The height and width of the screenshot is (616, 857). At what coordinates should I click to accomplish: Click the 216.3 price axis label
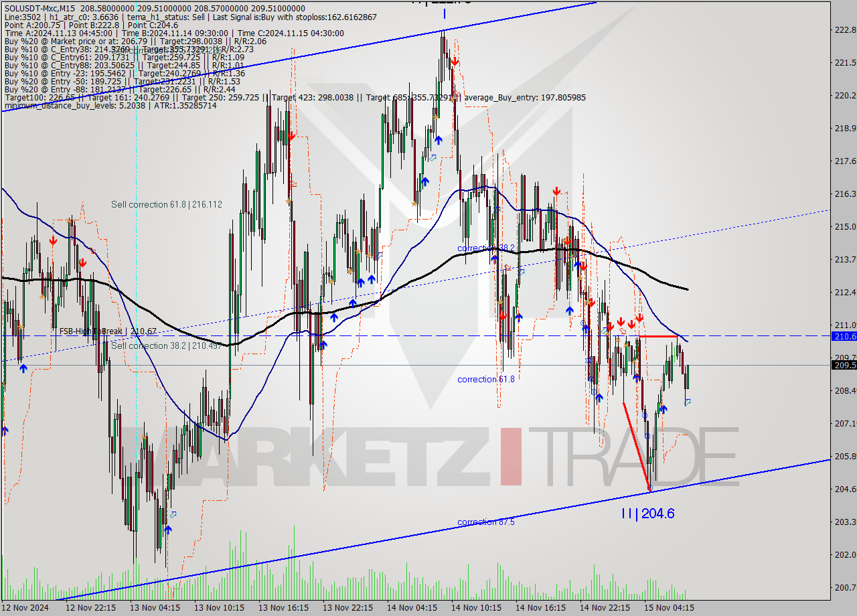coord(844,194)
